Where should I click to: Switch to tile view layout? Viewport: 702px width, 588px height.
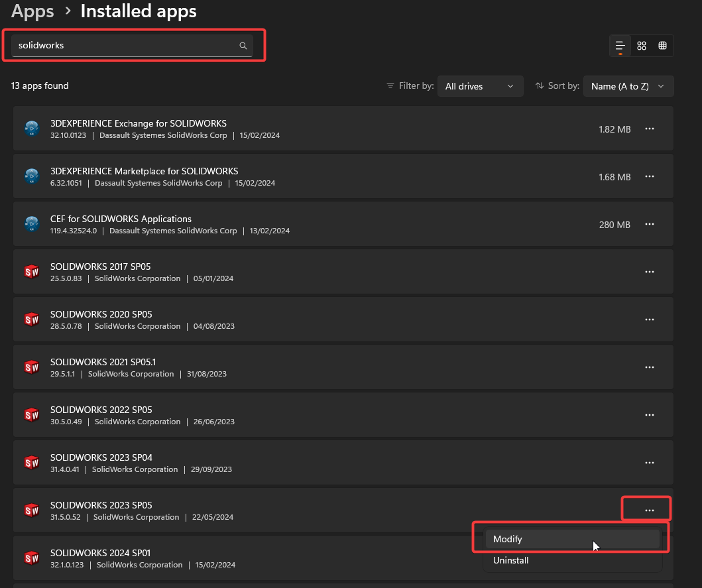pyautogui.click(x=641, y=45)
